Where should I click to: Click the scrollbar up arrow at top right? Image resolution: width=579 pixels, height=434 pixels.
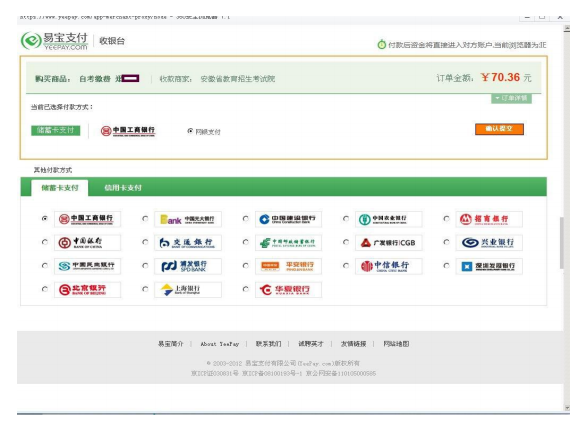point(567,29)
